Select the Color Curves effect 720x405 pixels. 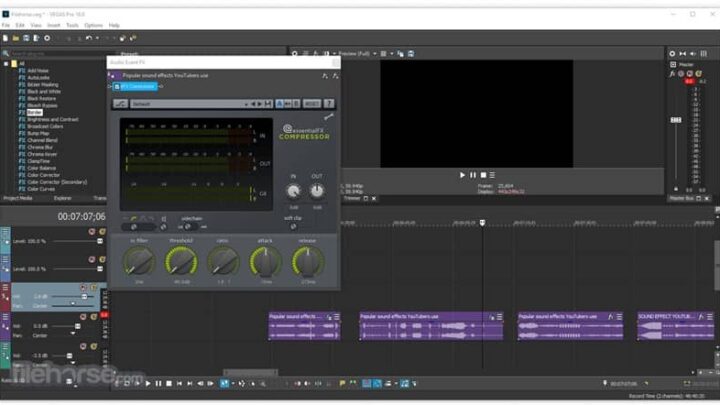point(41,189)
